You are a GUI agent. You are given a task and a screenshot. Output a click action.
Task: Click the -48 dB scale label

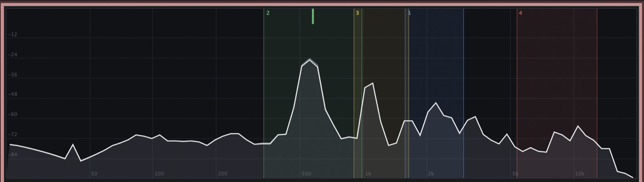point(12,94)
